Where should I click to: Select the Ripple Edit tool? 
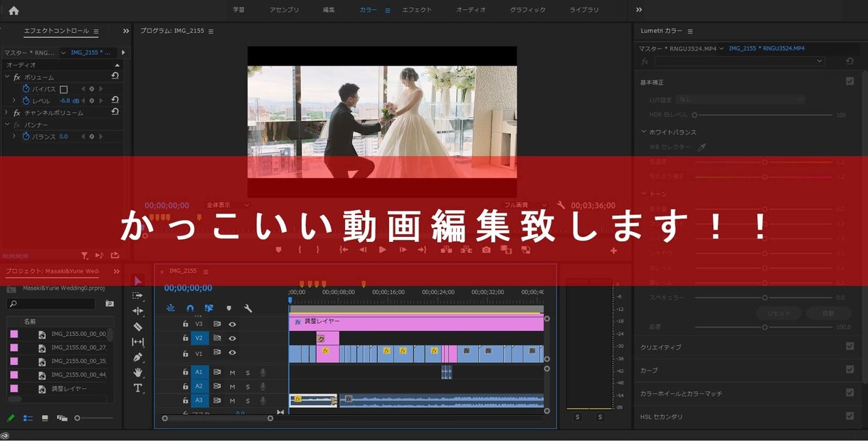coord(138,311)
